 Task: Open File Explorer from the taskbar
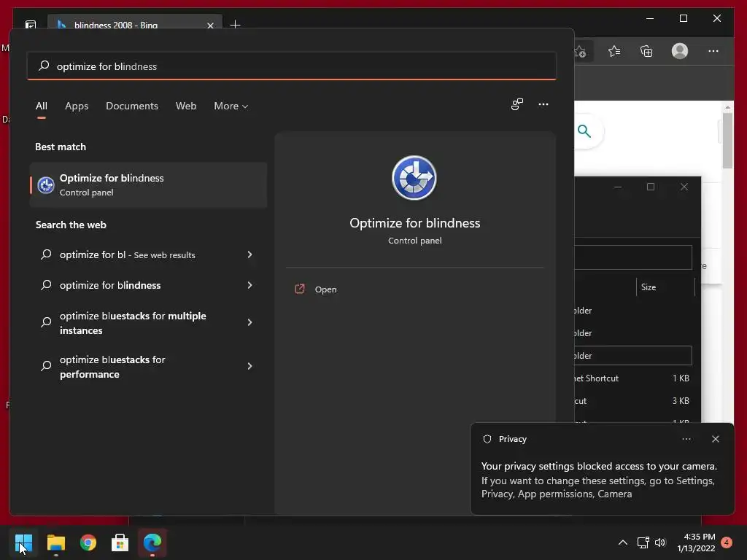(55, 542)
